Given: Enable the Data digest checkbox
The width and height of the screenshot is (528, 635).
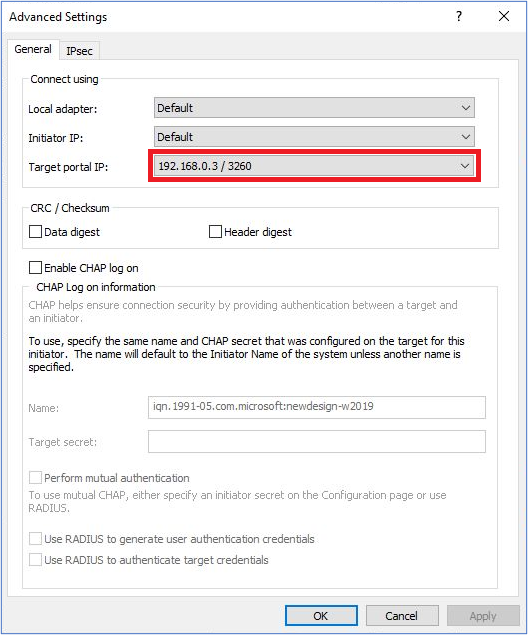Looking at the screenshot, I should pos(36,232).
